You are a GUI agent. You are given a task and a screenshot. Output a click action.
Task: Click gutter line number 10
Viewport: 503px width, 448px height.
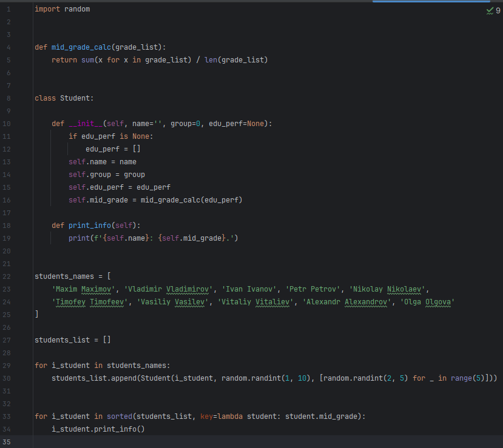coord(7,124)
